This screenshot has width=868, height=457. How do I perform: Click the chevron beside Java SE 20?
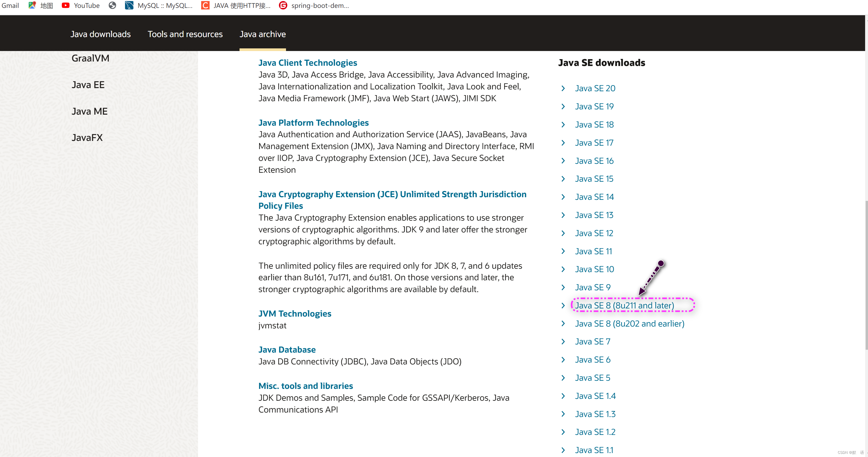pos(563,88)
